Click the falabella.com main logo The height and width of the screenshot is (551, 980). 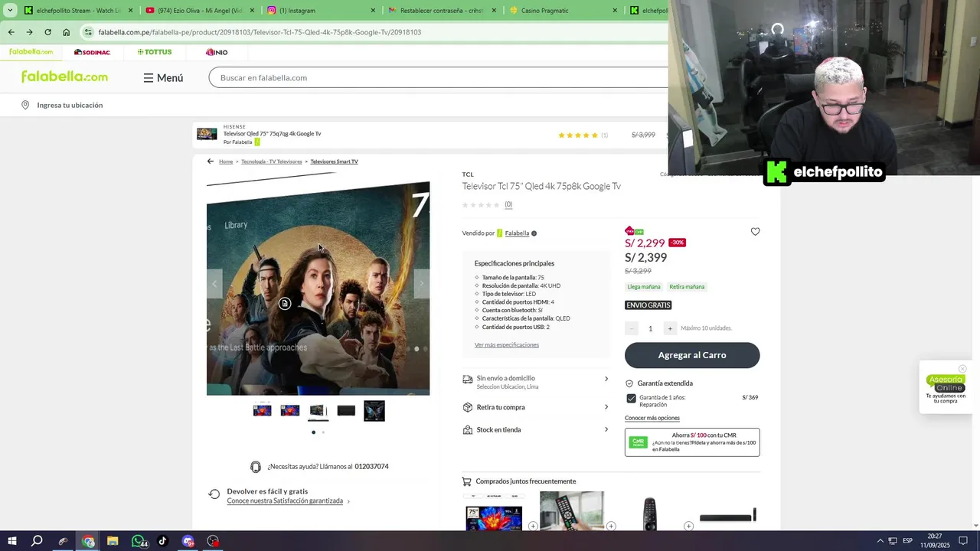(x=64, y=77)
